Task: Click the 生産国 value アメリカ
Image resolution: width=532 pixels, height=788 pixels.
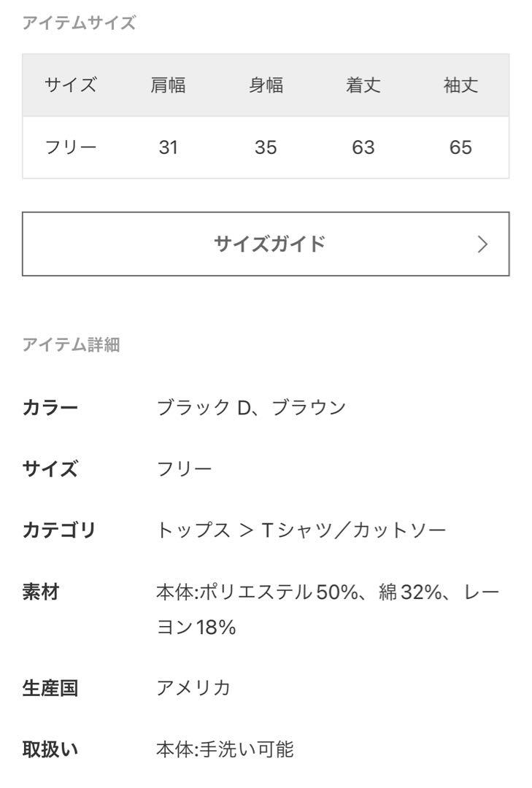Action: pyautogui.click(x=193, y=688)
